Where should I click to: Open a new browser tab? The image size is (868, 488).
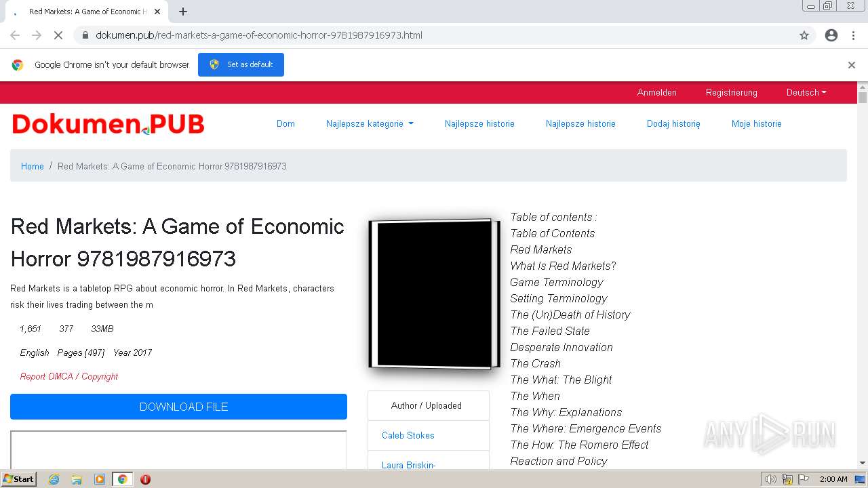(x=183, y=12)
